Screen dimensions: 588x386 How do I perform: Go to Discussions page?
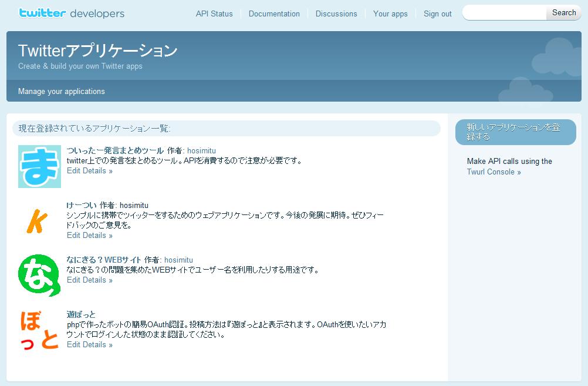point(336,14)
